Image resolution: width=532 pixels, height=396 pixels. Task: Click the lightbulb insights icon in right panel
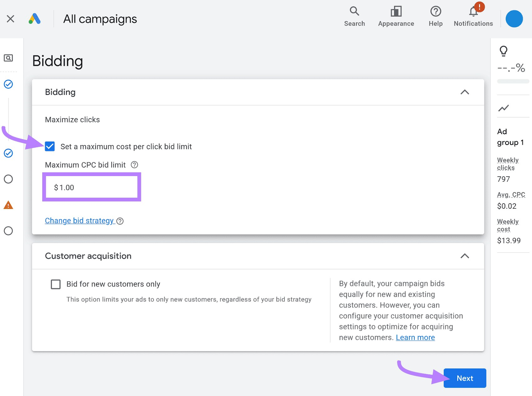tap(503, 51)
